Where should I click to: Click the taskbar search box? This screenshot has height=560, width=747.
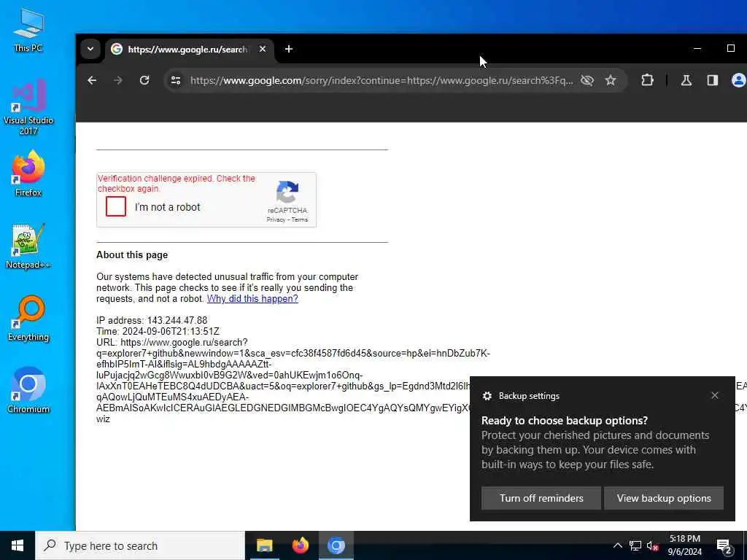pos(140,545)
